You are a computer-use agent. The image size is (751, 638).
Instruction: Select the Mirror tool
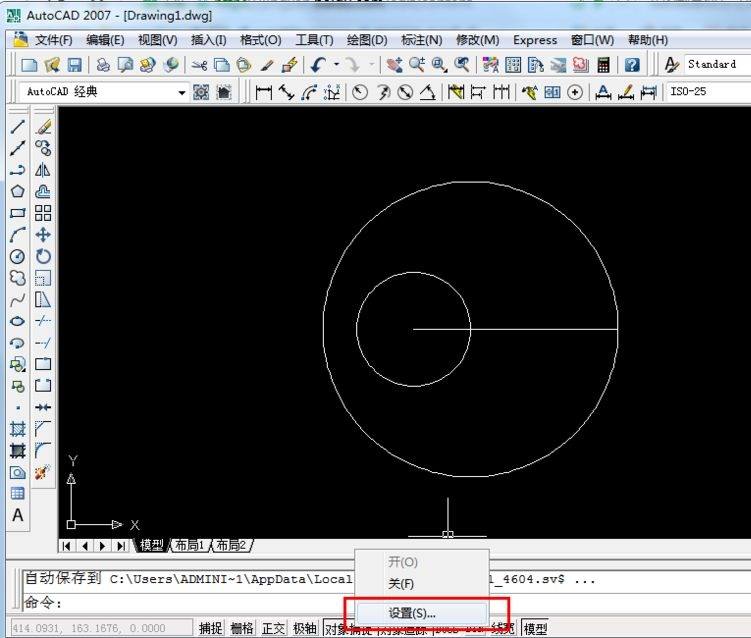(43, 170)
